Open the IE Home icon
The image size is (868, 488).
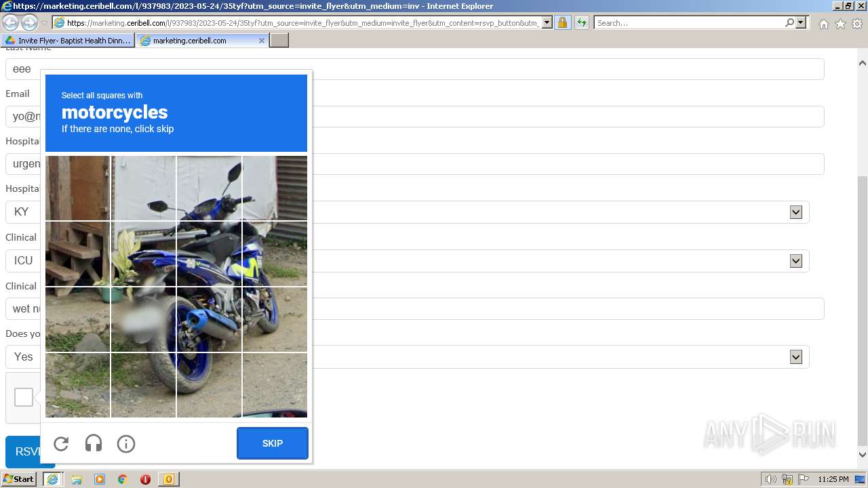[823, 24]
